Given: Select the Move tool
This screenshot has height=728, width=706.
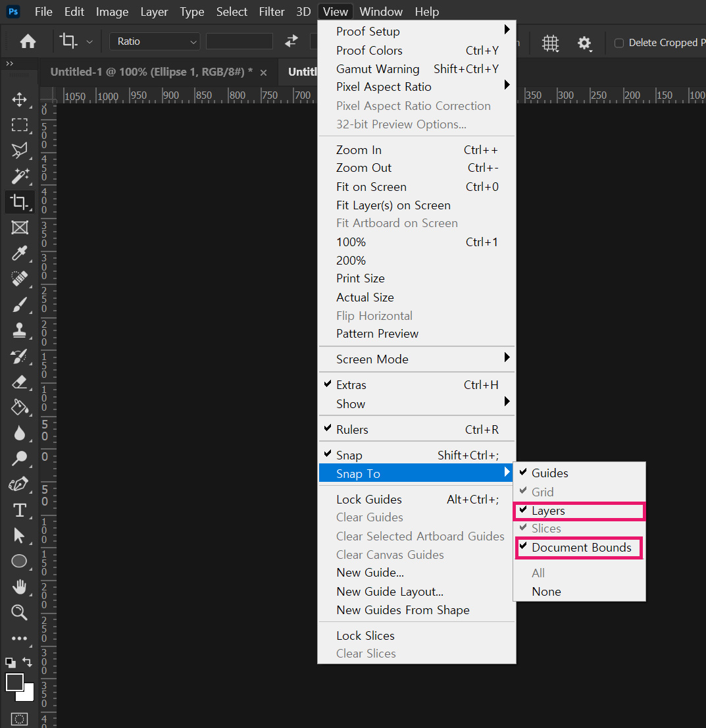Looking at the screenshot, I should point(19,99).
